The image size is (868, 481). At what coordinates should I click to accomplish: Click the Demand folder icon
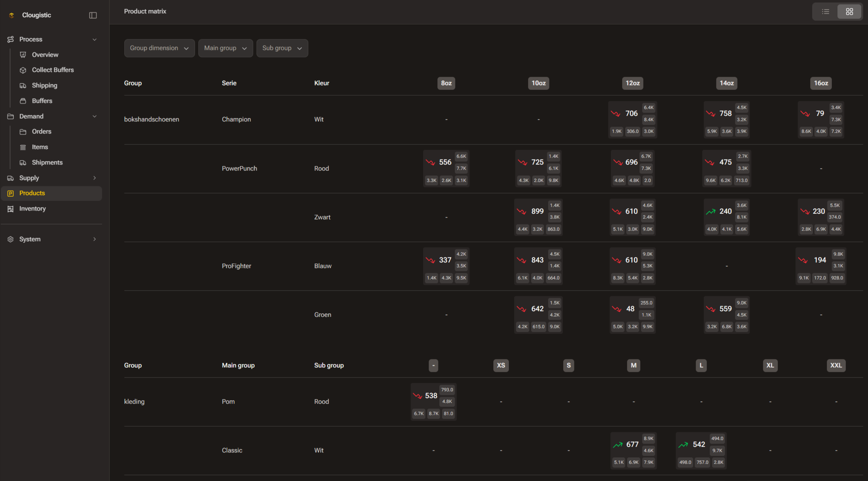click(x=11, y=116)
